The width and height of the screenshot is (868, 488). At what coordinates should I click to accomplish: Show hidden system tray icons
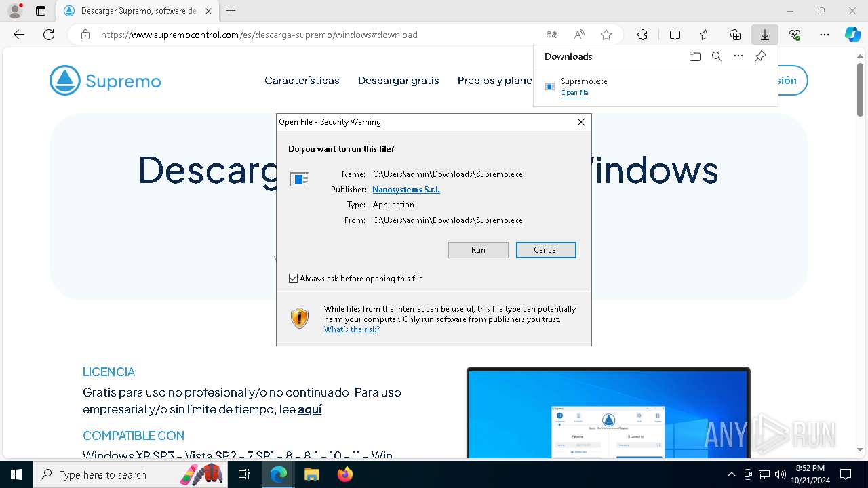[x=731, y=474]
